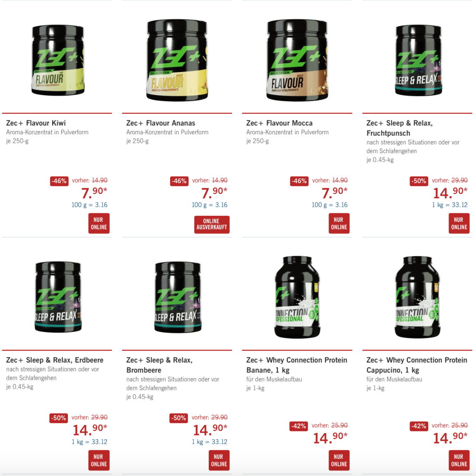This screenshot has height=476, width=476.
Task: Click the -42% badge on Whey Cappucino
Action: [419, 426]
